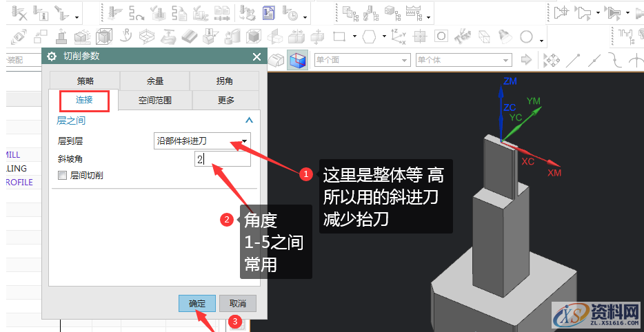Close the 切削参数 dialog
The width and height of the screenshot is (644, 332).
click(x=256, y=56)
